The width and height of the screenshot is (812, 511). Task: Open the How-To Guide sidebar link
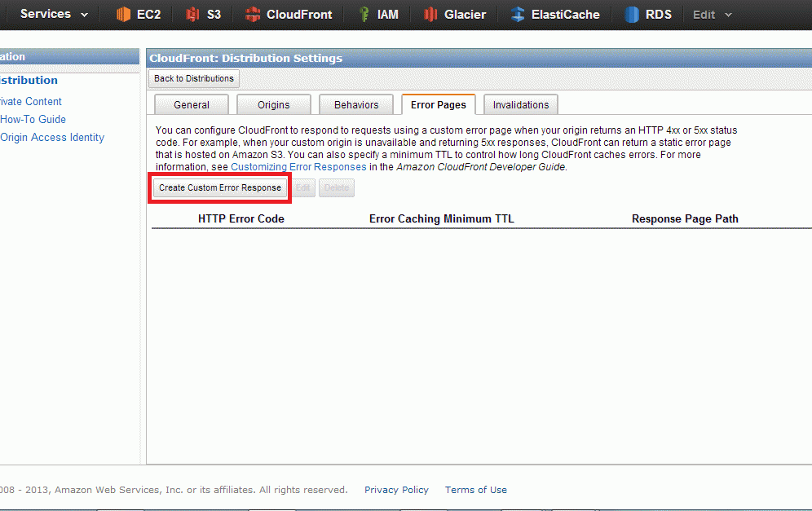pyautogui.click(x=33, y=119)
